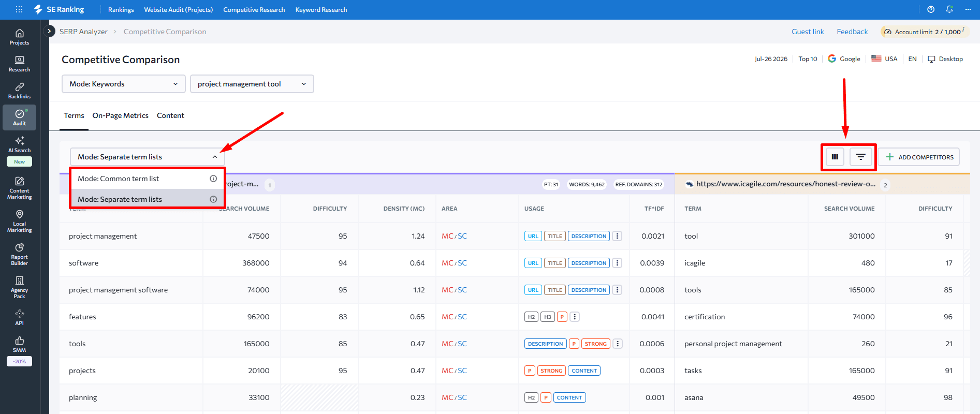The width and height of the screenshot is (980, 414).
Task: Switch to the Terms tab
Action: [74, 115]
